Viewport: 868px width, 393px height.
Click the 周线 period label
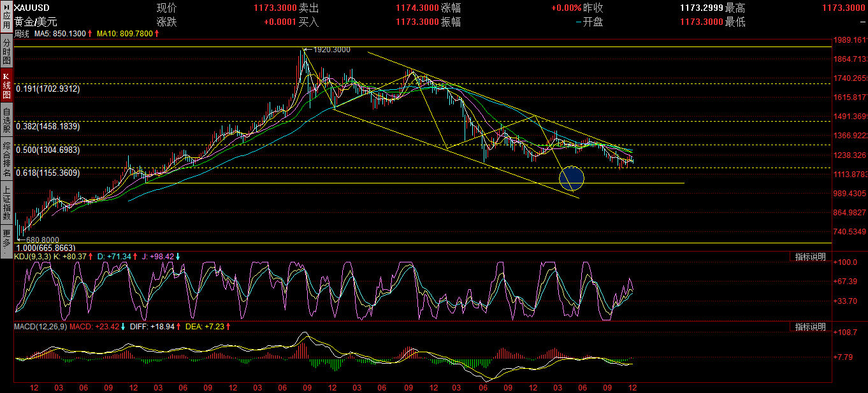click(22, 33)
